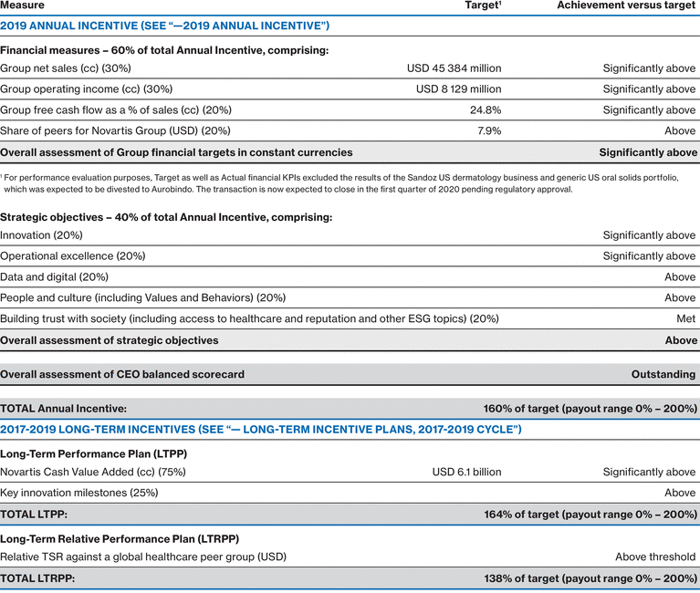Screen dimensions: 700x593
Task: Select the Outstanding CEO balanced scorecard rating
Action: pyautogui.click(x=663, y=374)
